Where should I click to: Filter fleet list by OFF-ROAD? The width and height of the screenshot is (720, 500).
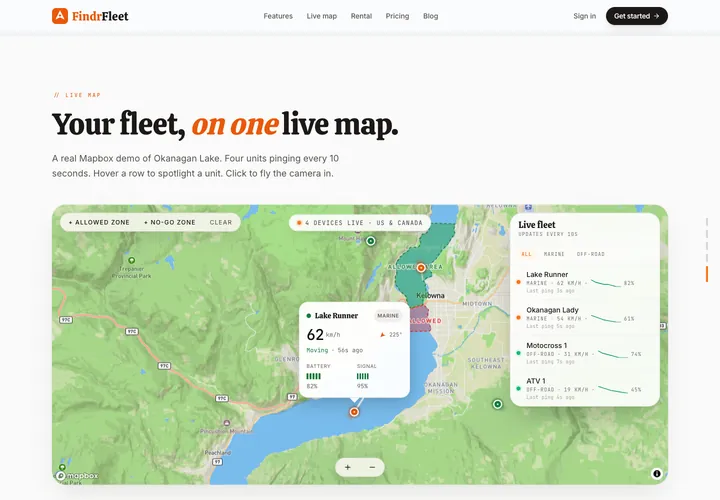(591, 254)
